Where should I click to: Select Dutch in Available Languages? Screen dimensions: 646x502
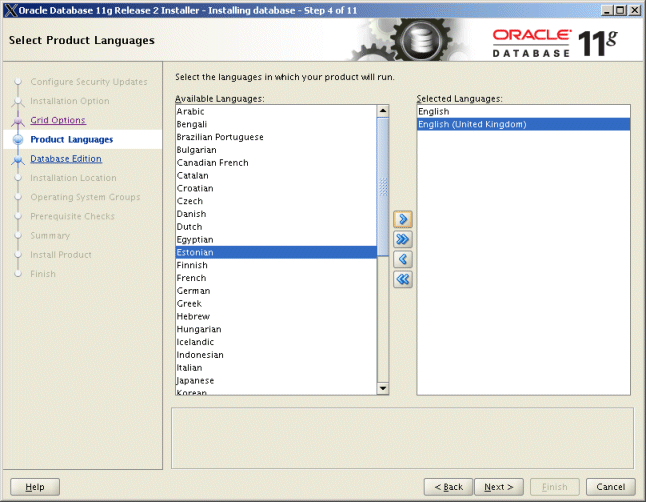tap(276, 226)
